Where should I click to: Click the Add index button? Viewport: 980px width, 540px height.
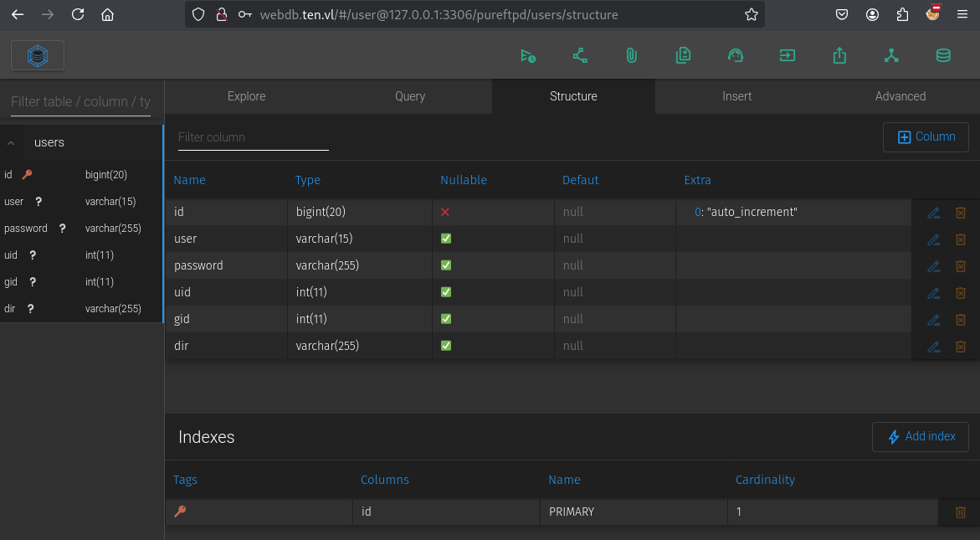click(x=920, y=437)
